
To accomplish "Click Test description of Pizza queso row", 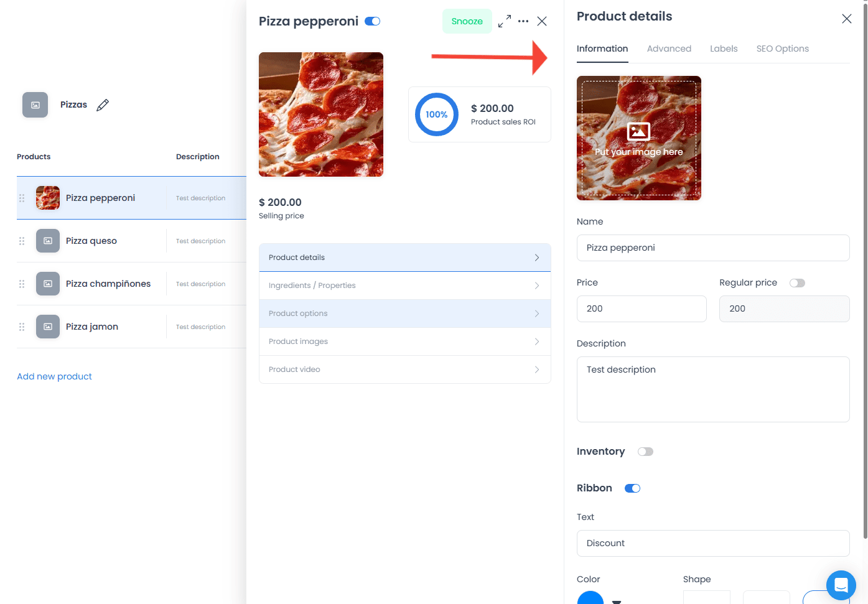I will [200, 241].
